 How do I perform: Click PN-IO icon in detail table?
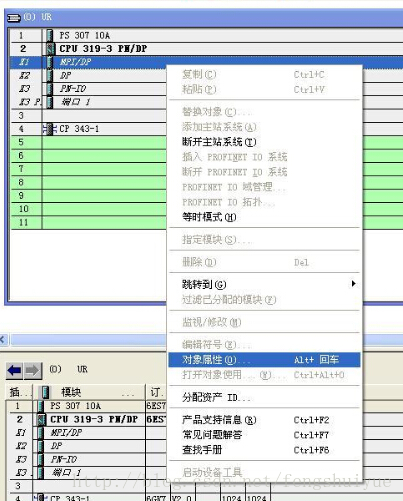(40, 459)
